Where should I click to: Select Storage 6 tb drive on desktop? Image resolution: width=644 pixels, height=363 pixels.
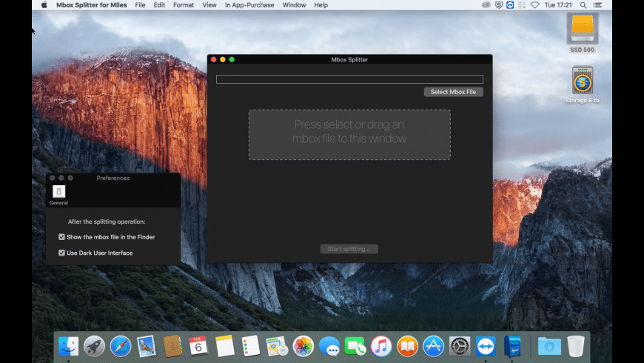[583, 84]
